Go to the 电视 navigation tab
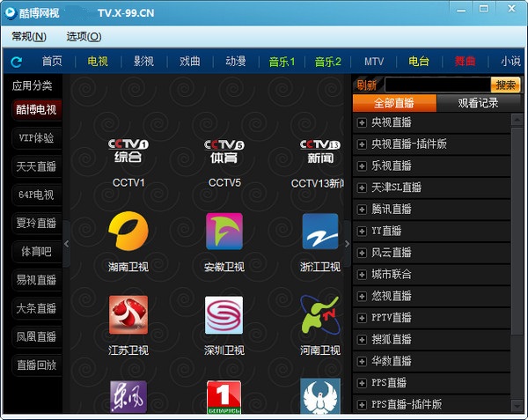The image size is (528, 420). tap(98, 62)
